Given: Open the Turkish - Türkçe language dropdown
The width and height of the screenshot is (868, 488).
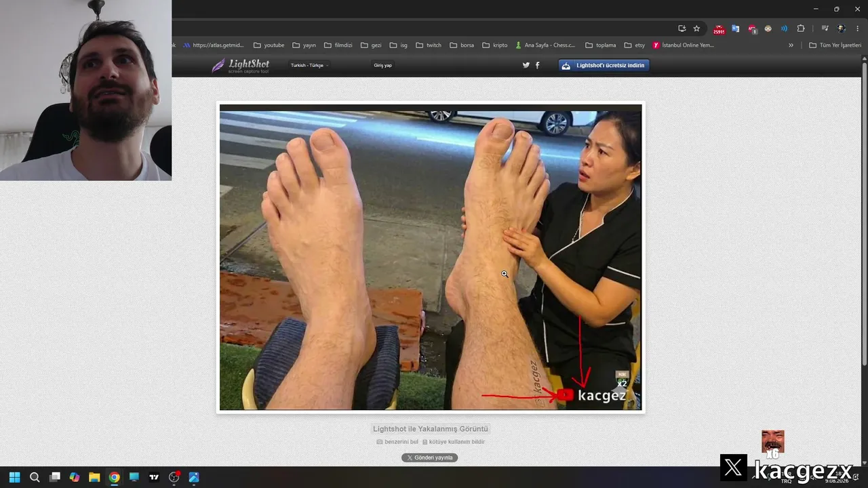Looking at the screenshot, I should (x=309, y=65).
